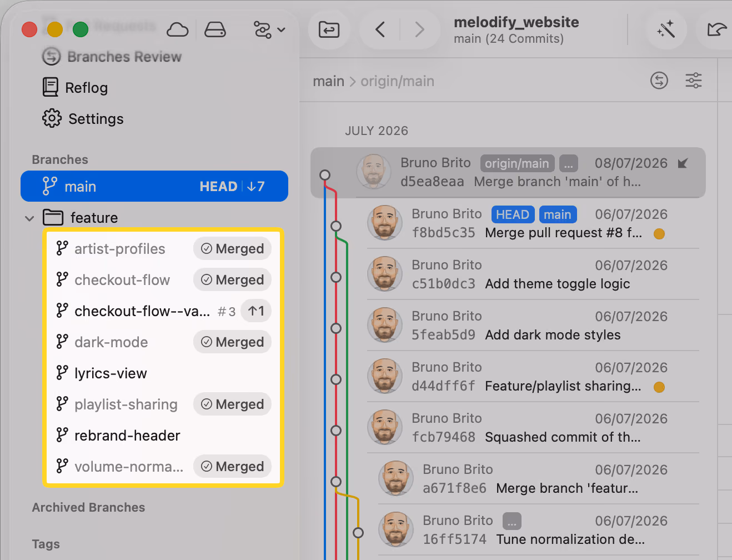Select the lyrics-view branch
Viewport: 732px width, 560px height.
click(x=163, y=373)
